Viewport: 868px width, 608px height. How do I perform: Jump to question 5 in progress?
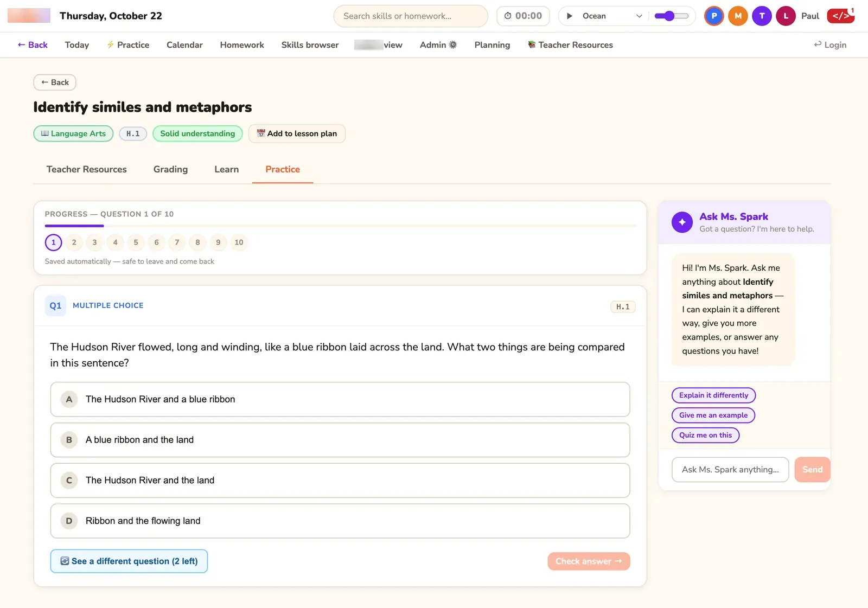[136, 242]
